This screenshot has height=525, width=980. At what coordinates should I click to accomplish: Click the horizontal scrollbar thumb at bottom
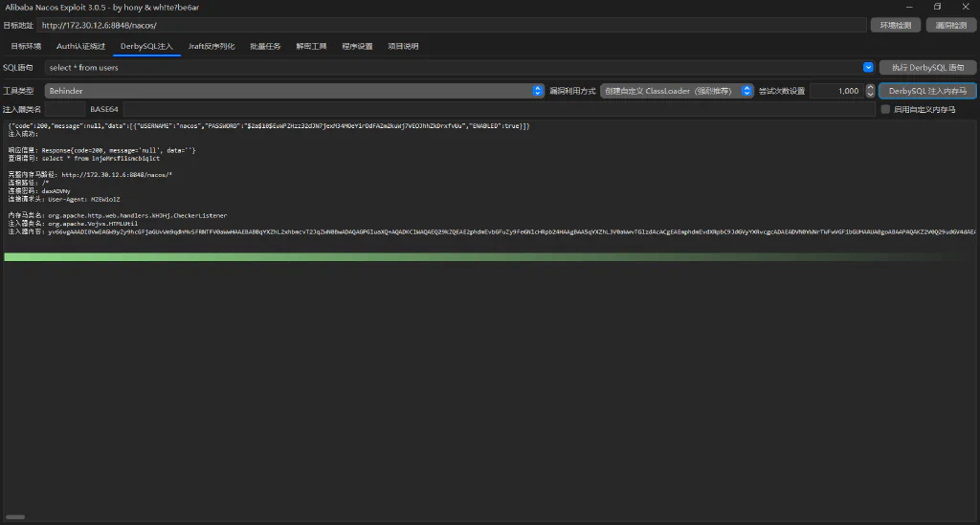click(x=15, y=517)
